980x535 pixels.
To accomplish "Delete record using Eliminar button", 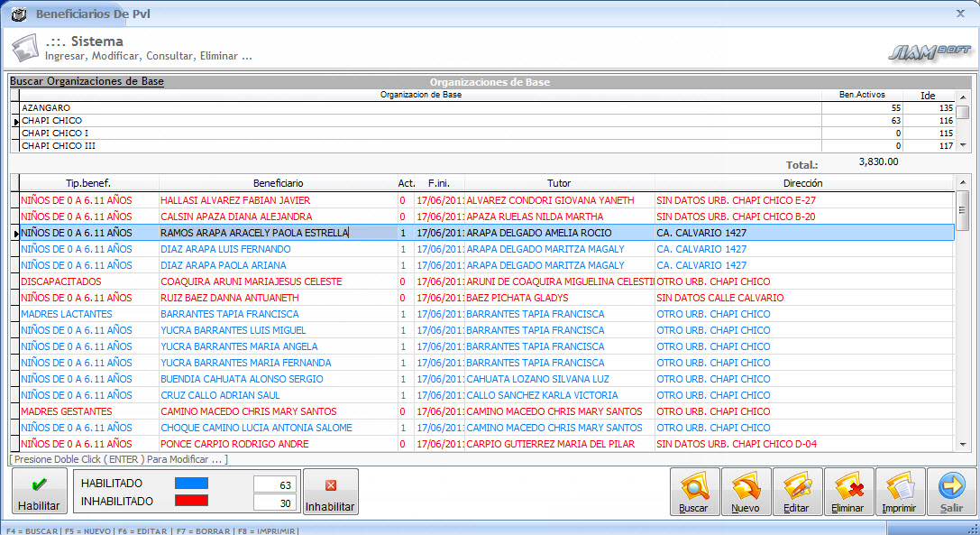I will pos(848,492).
